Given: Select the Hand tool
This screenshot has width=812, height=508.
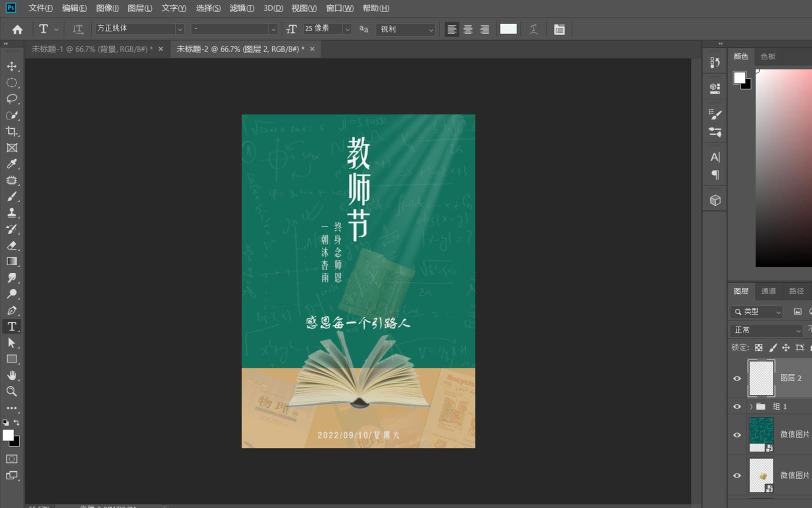Looking at the screenshot, I should coord(11,375).
